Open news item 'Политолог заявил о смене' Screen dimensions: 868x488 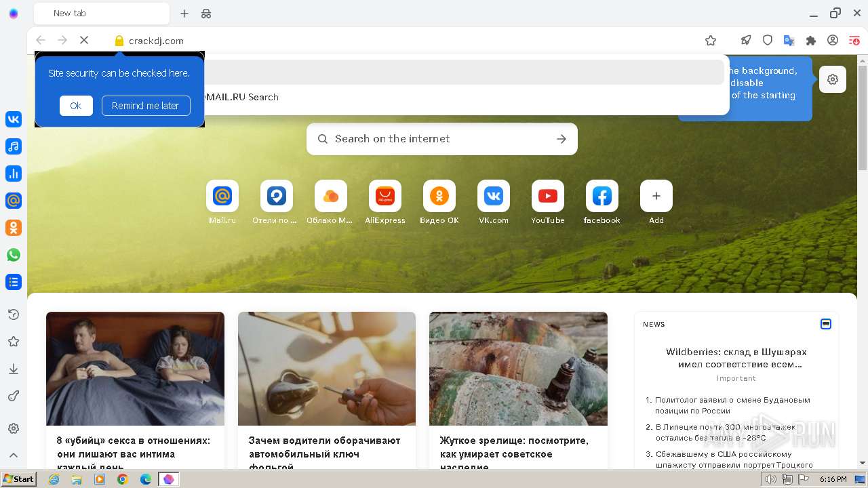(732, 405)
